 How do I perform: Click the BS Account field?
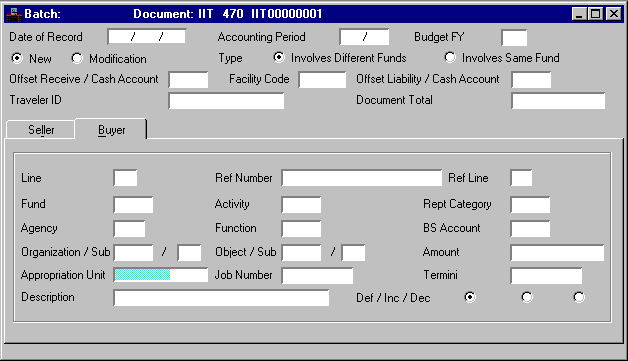[x=530, y=229]
